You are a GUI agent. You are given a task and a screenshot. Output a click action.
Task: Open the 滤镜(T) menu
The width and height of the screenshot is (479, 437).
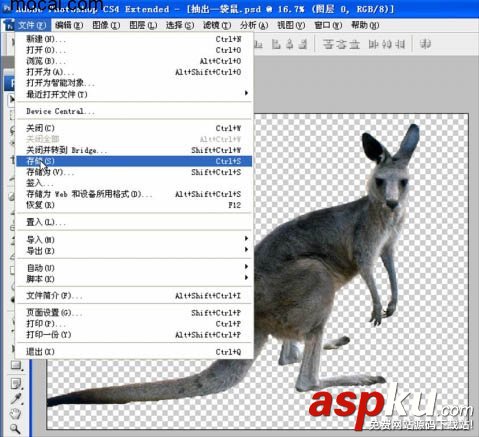pyautogui.click(x=217, y=25)
